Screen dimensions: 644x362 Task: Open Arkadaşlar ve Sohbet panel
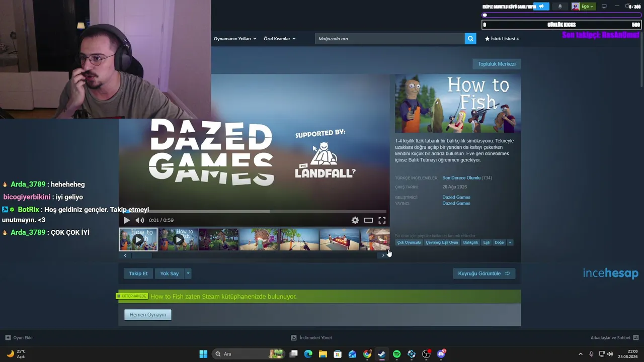[x=614, y=338]
